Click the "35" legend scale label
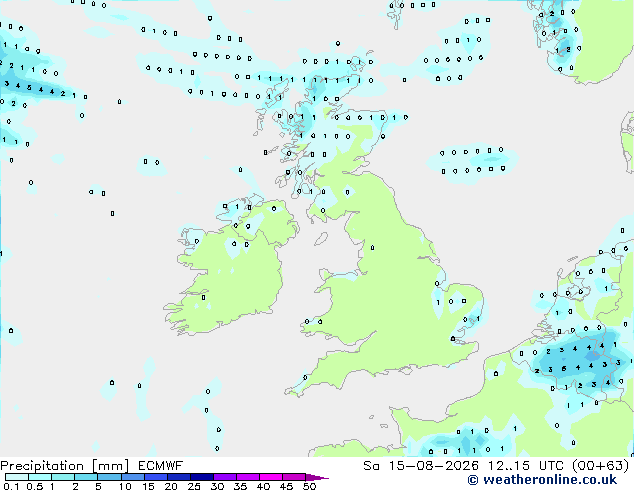Viewport: 634px width, 490px height. tap(240, 486)
